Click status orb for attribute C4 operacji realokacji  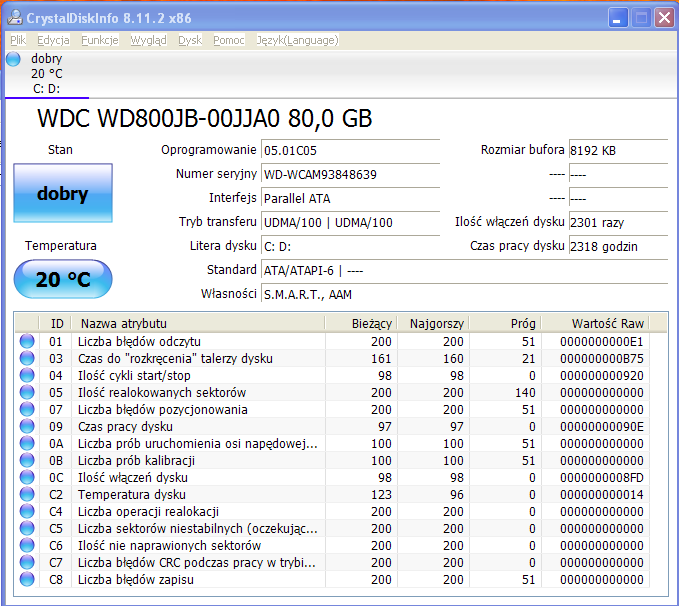coord(27,511)
